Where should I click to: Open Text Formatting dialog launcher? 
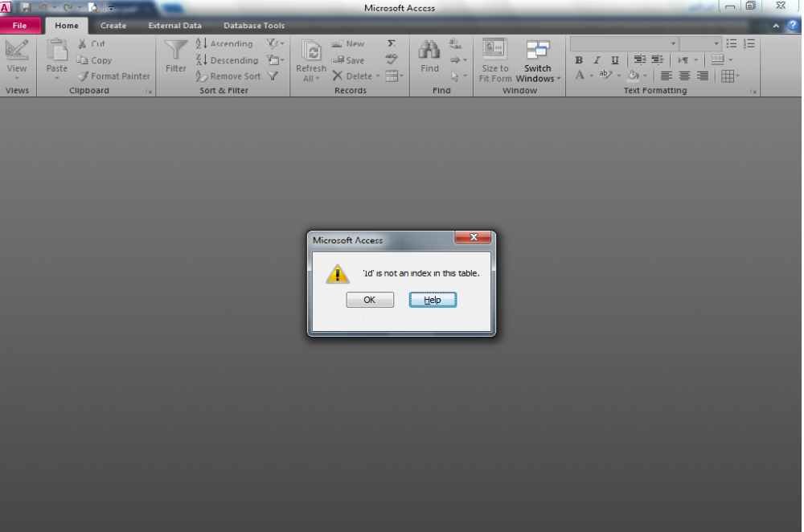pyautogui.click(x=753, y=92)
